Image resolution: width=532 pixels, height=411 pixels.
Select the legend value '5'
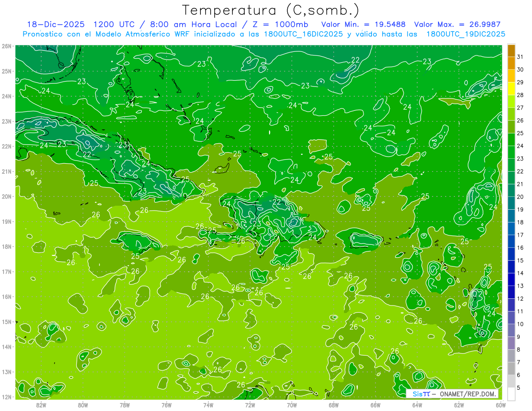(x=519, y=388)
